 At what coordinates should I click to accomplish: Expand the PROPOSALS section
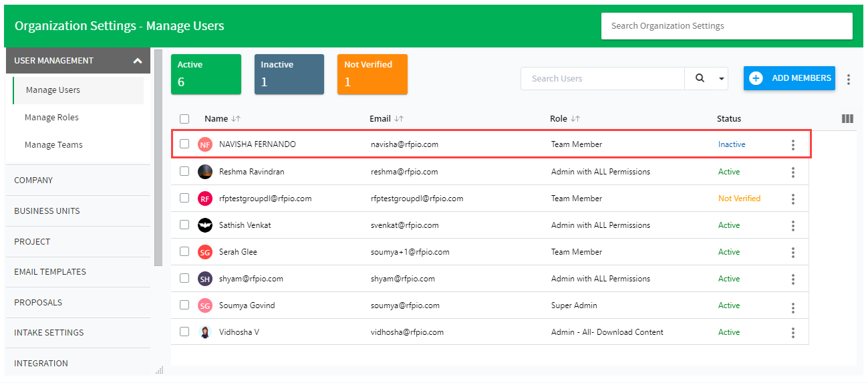(78, 303)
